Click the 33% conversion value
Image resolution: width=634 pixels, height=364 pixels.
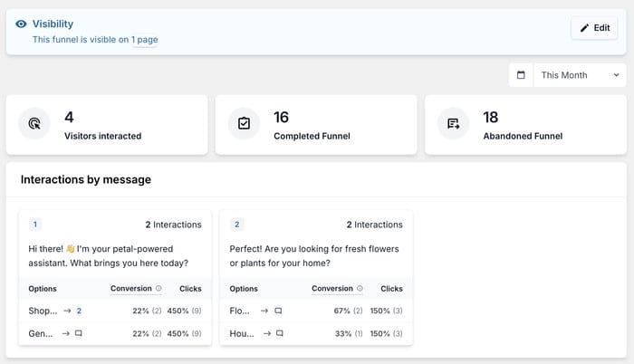(x=343, y=333)
